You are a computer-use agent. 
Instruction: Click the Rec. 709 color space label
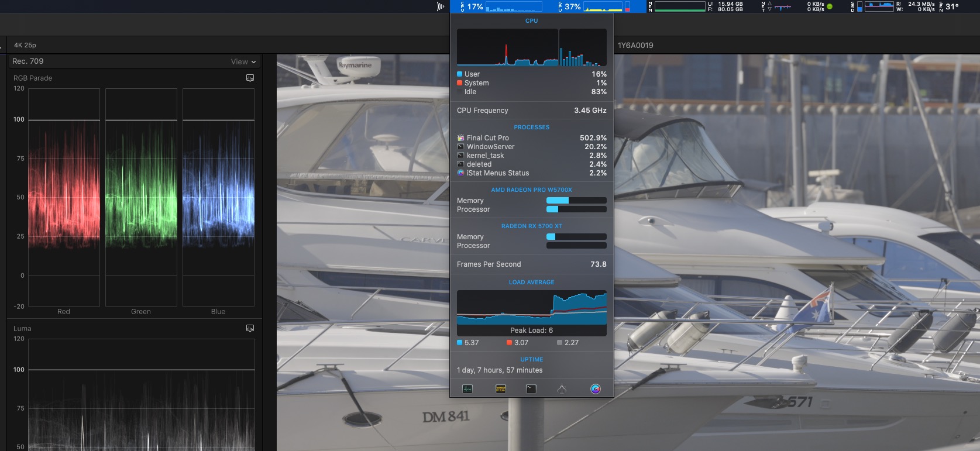pyautogui.click(x=28, y=61)
